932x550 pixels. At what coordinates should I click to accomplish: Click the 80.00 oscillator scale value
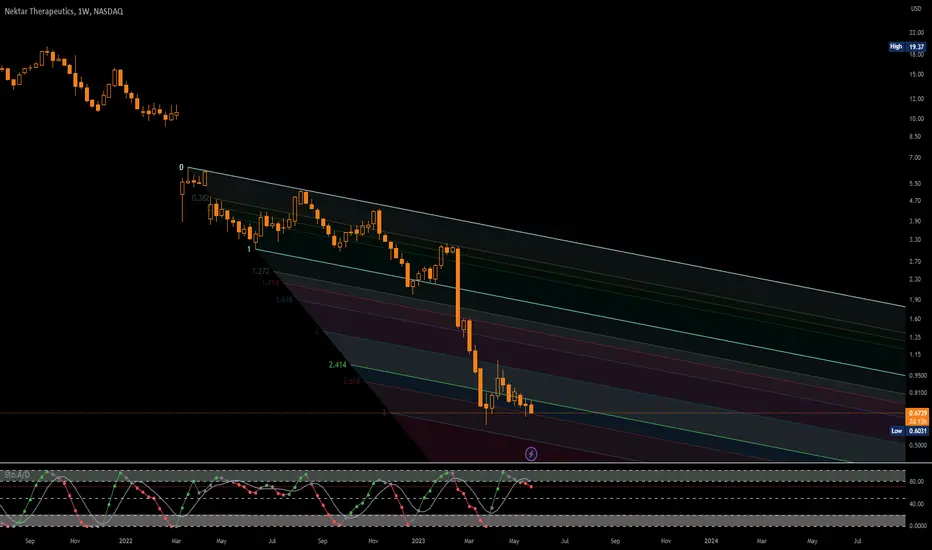[916, 482]
